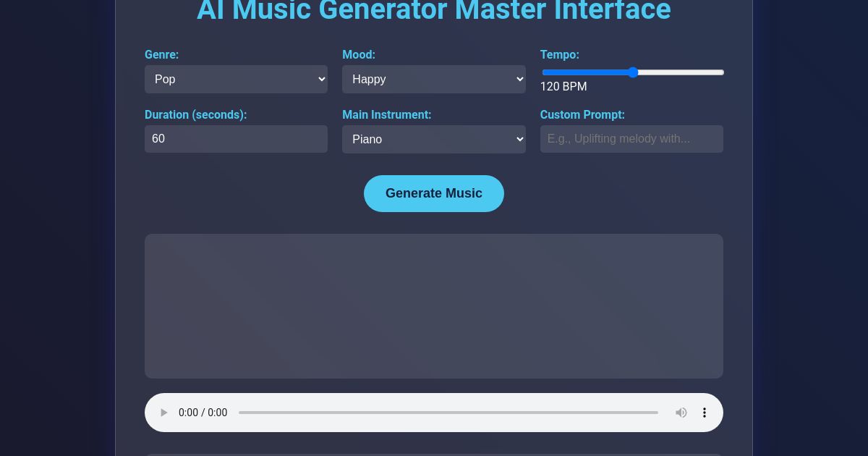Click the Tempo label above the slider
868x456 pixels.
[560, 55]
